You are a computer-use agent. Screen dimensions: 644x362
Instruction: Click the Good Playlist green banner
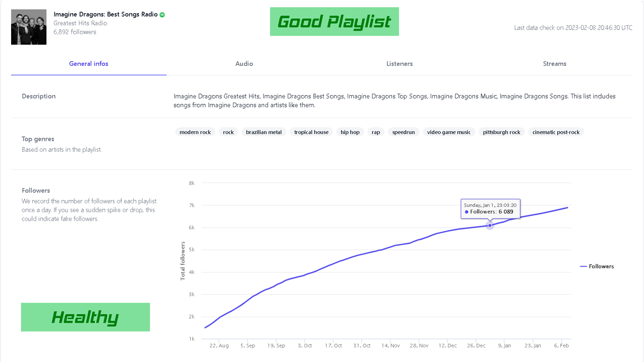click(x=334, y=22)
